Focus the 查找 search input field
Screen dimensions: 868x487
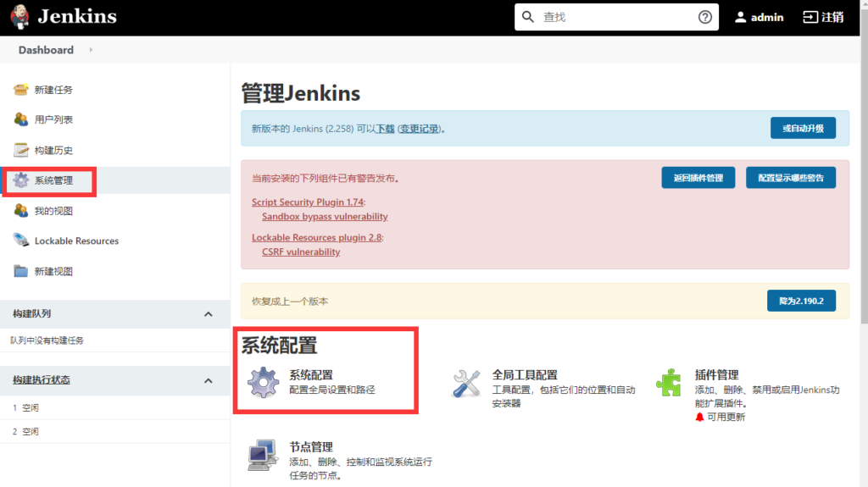(617, 17)
